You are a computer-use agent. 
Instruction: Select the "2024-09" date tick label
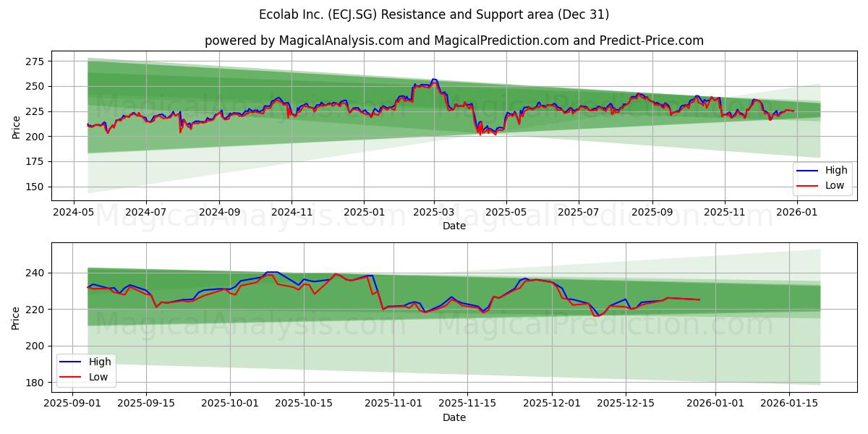point(219,213)
